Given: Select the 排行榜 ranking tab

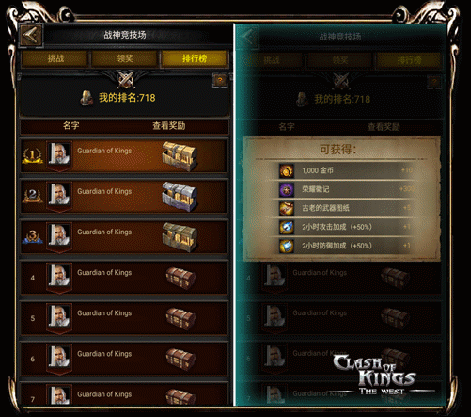Looking at the screenshot, I should (x=194, y=59).
